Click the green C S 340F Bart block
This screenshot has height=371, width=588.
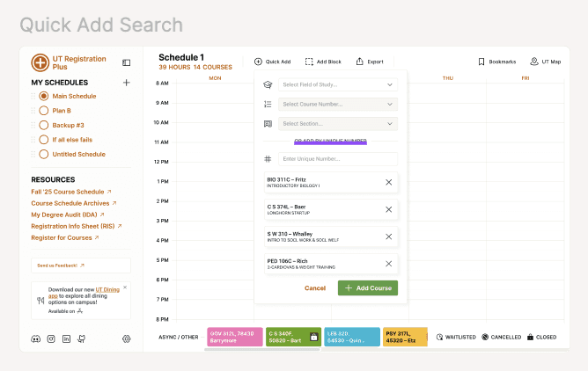293,337
